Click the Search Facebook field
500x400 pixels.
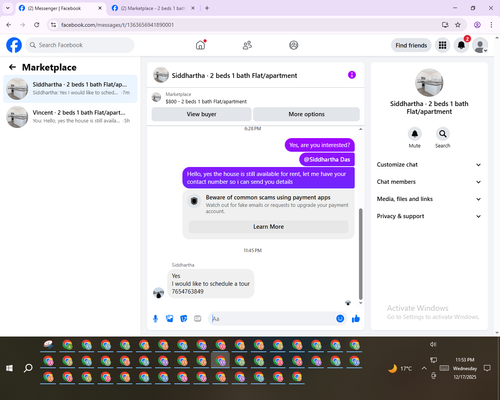(80, 45)
